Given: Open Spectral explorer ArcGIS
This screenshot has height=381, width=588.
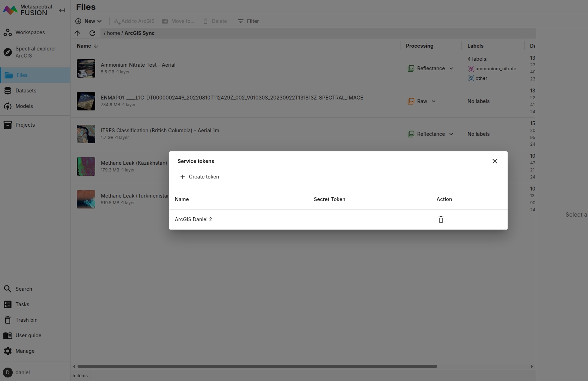Looking at the screenshot, I should click(x=35, y=52).
